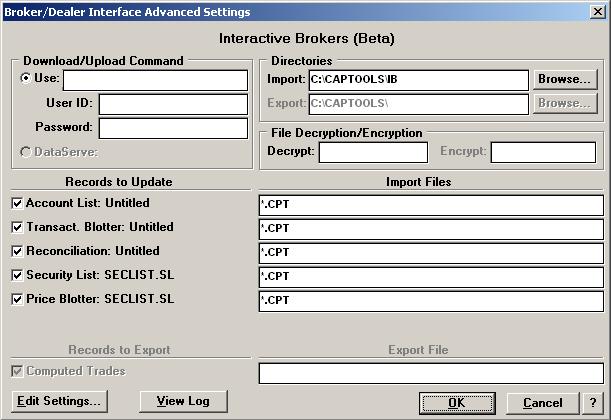Click the Security List import file field

tap(431, 277)
